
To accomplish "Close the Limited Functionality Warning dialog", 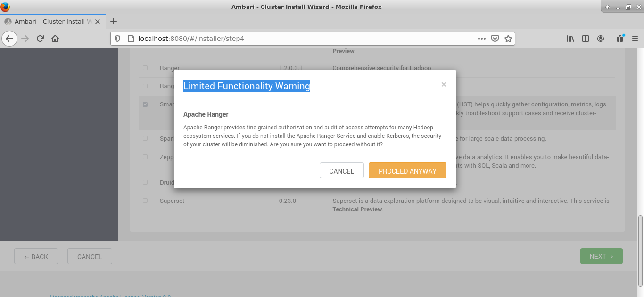I will pyautogui.click(x=443, y=85).
